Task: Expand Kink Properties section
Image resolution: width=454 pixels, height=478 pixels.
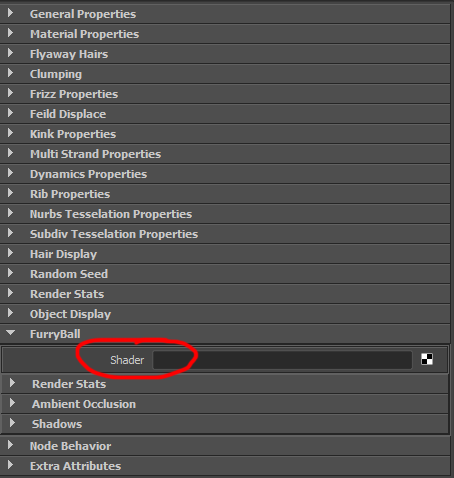Action: [10, 133]
